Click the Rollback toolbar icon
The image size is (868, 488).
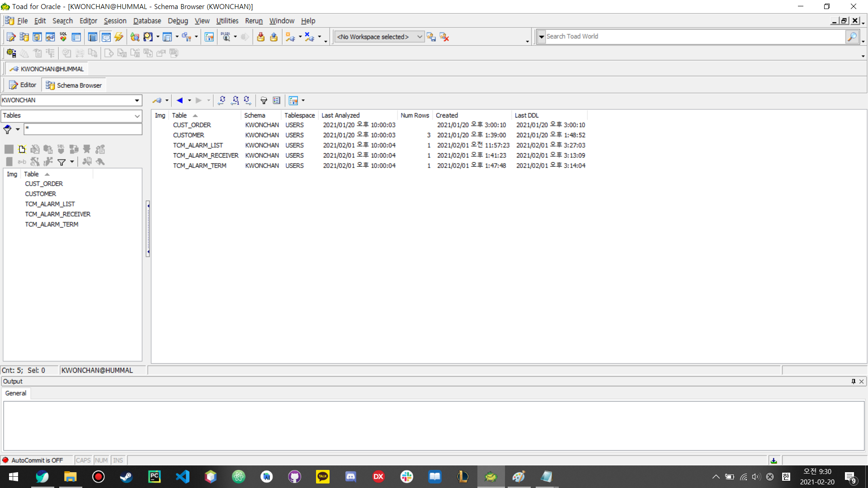(274, 37)
